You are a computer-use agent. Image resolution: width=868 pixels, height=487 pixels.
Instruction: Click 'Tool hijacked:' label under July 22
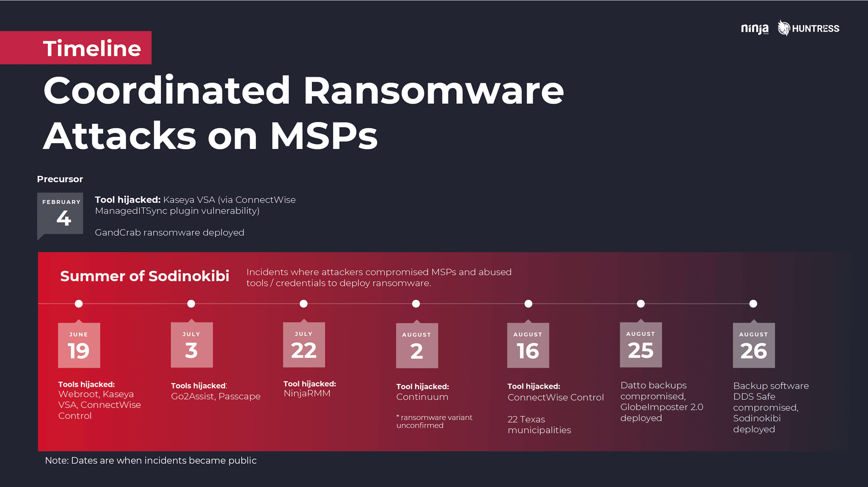[310, 384]
